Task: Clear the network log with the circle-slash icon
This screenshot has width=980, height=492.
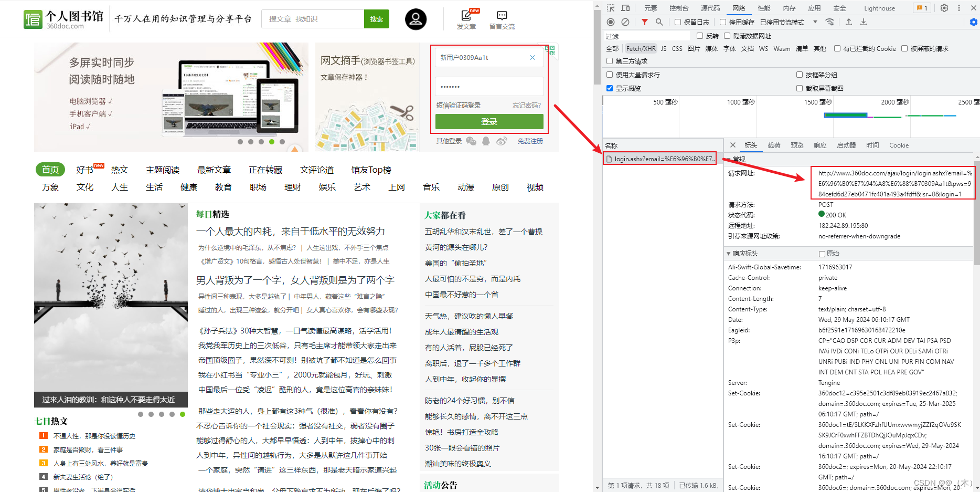Action: click(625, 22)
